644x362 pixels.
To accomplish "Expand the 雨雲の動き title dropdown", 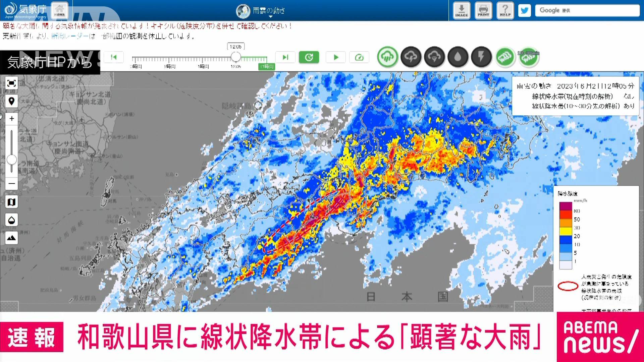I will point(268,11).
